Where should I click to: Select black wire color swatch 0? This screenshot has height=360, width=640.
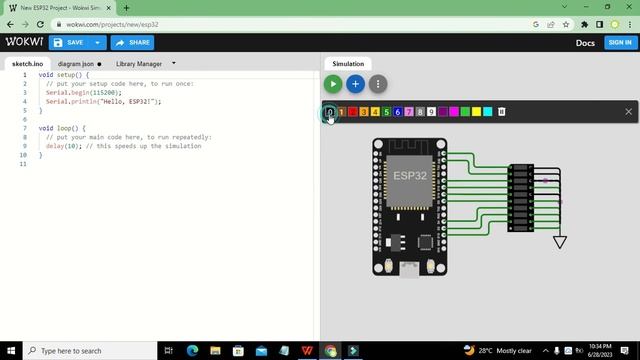click(330, 112)
